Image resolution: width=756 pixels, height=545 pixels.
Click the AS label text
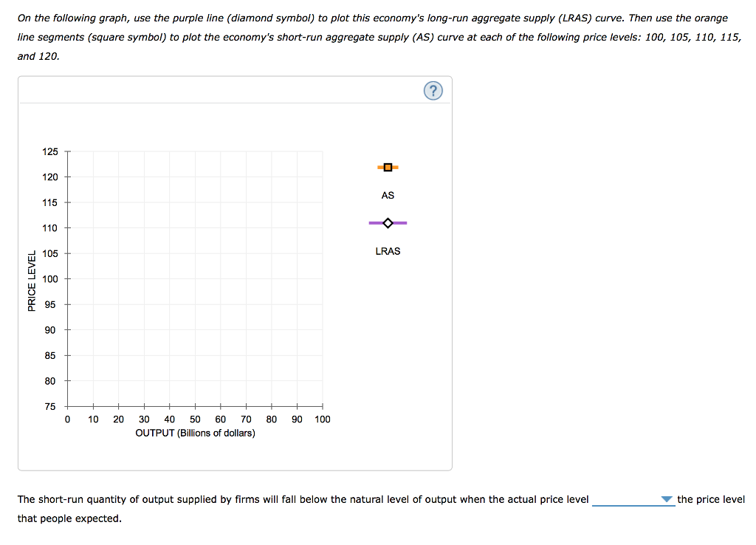pos(387,195)
